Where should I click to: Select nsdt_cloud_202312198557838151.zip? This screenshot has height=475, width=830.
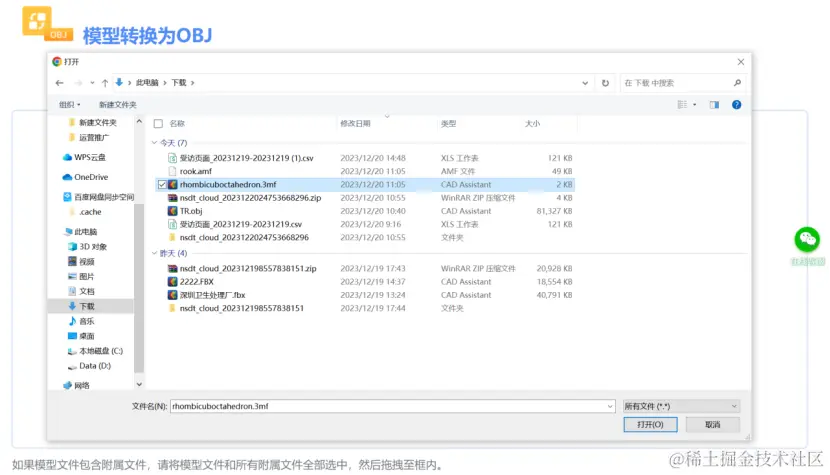248,268
